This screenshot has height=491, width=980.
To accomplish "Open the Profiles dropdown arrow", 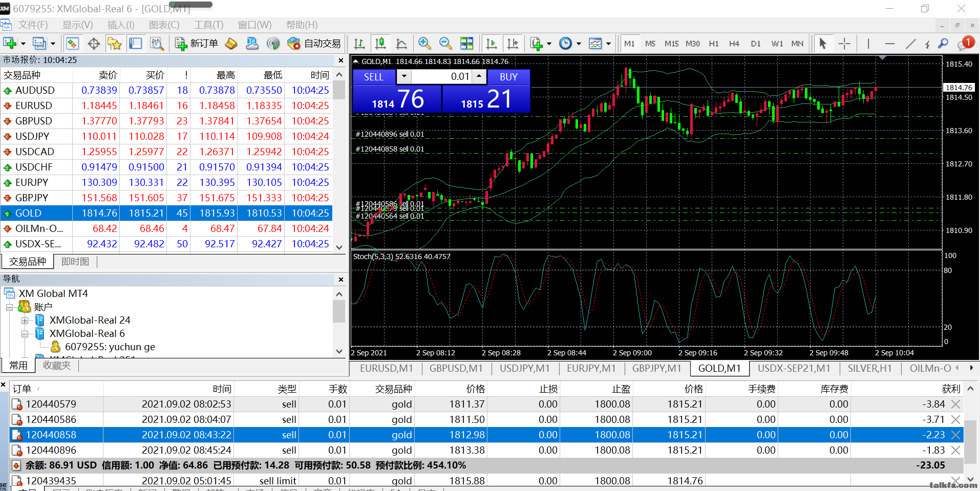I will pos(53,44).
